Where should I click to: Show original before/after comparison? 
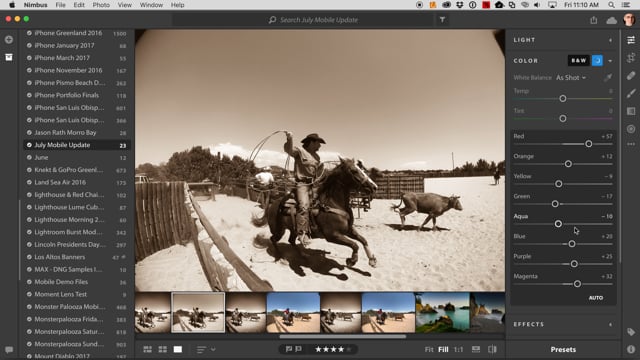click(x=493, y=349)
